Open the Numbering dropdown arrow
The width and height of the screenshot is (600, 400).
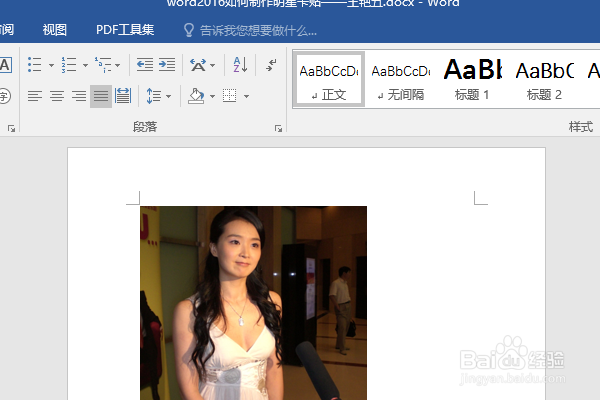click(x=85, y=65)
